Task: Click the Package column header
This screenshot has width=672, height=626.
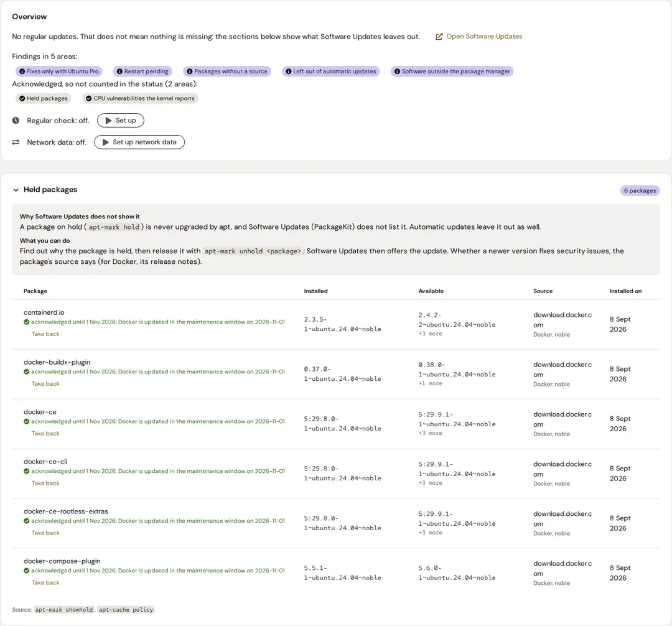Action: (35, 291)
